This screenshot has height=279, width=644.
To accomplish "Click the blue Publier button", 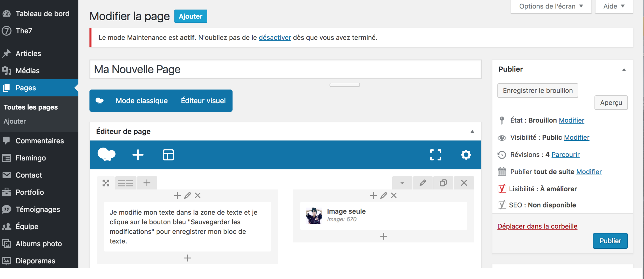I will (x=610, y=241).
